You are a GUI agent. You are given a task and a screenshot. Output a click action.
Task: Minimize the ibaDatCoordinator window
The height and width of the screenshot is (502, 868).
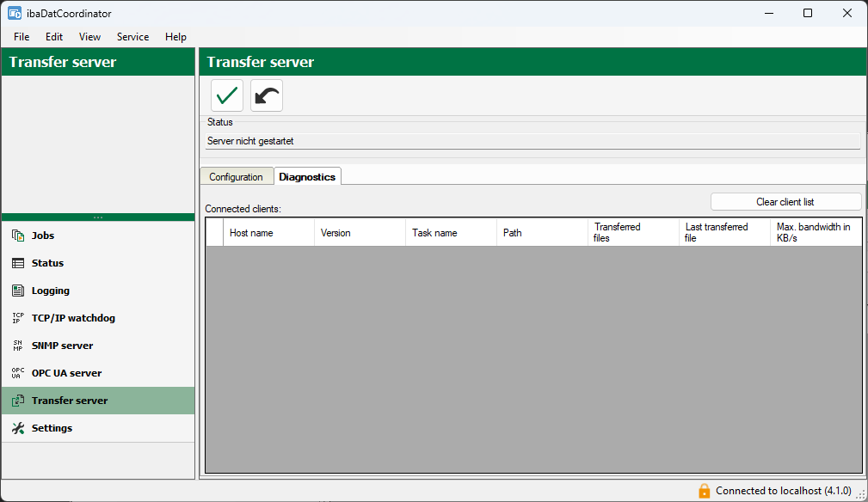pos(769,13)
